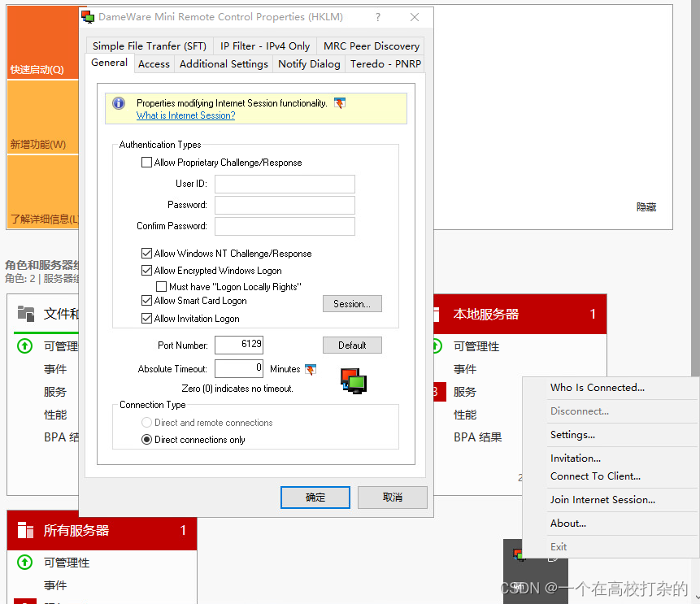Click the Absolute Timeout field

pos(239,369)
